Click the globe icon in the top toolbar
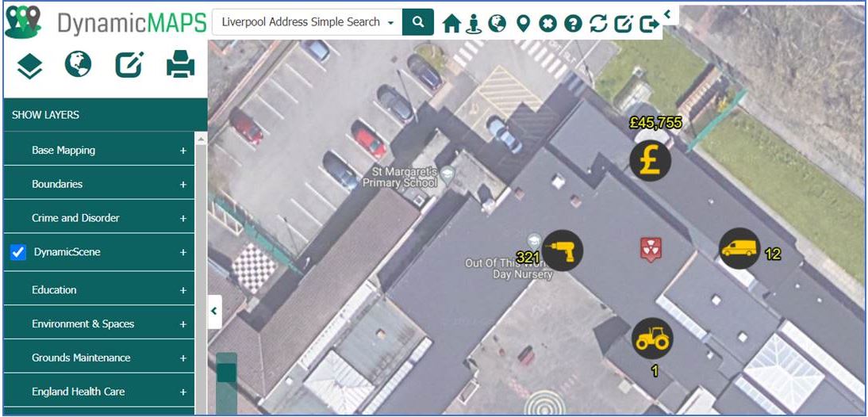 pos(497,23)
